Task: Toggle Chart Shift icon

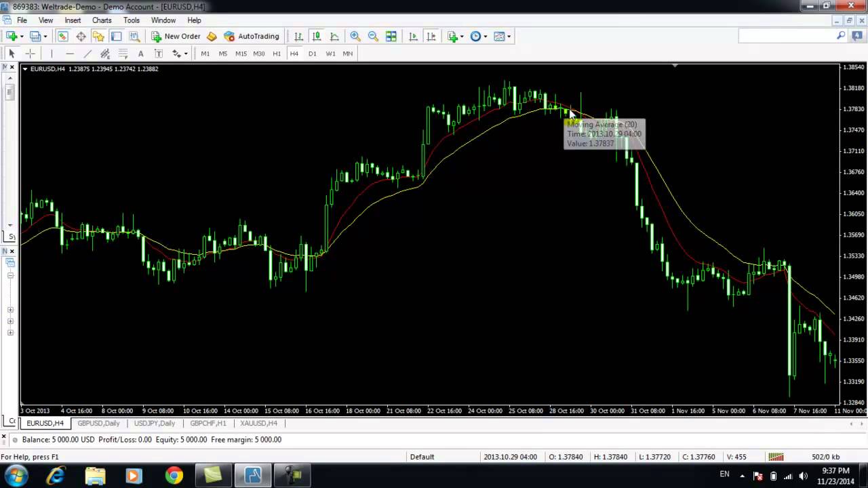Action: pyautogui.click(x=431, y=36)
